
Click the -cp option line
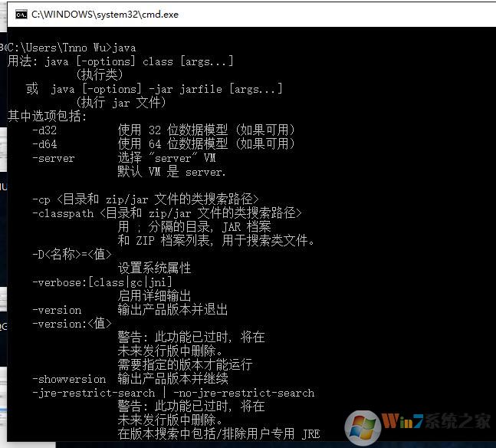146,199
